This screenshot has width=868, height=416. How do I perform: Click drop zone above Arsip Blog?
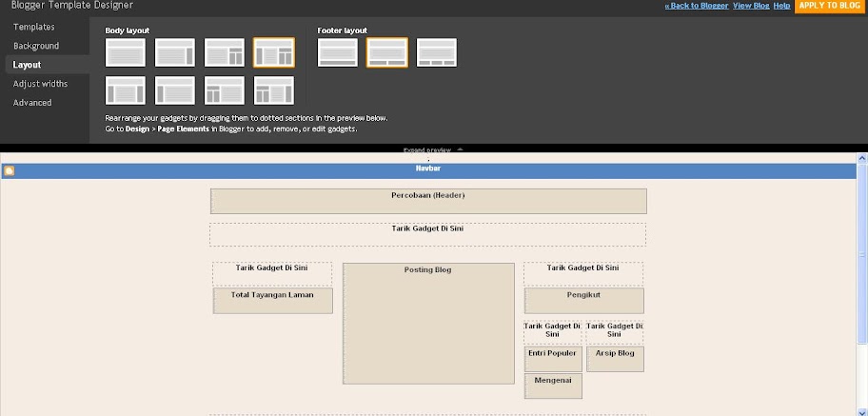tap(615, 332)
